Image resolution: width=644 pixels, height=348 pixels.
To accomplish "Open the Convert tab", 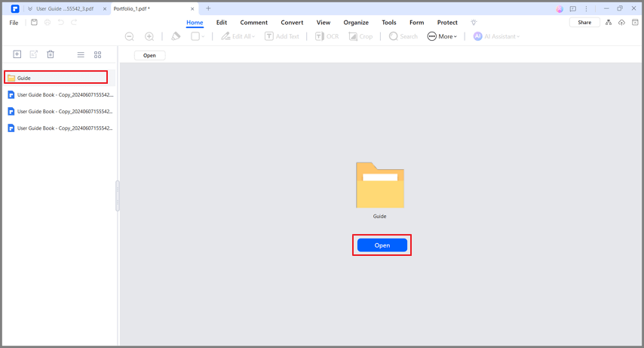I will pyautogui.click(x=292, y=23).
